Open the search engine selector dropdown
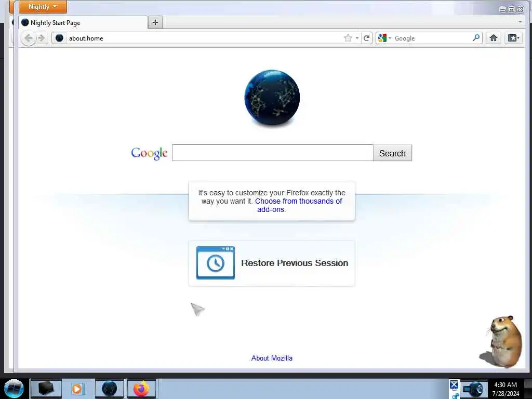The image size is (532, 399). [x=385, y=38]
